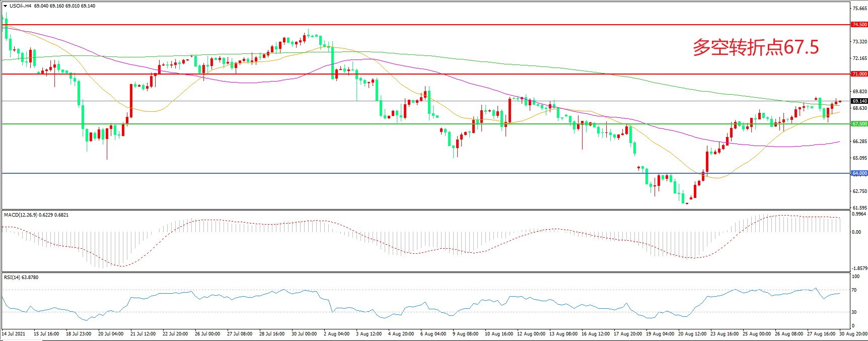
Task: Click the USOil-,H4 chart title text
Action: (21, 6)
